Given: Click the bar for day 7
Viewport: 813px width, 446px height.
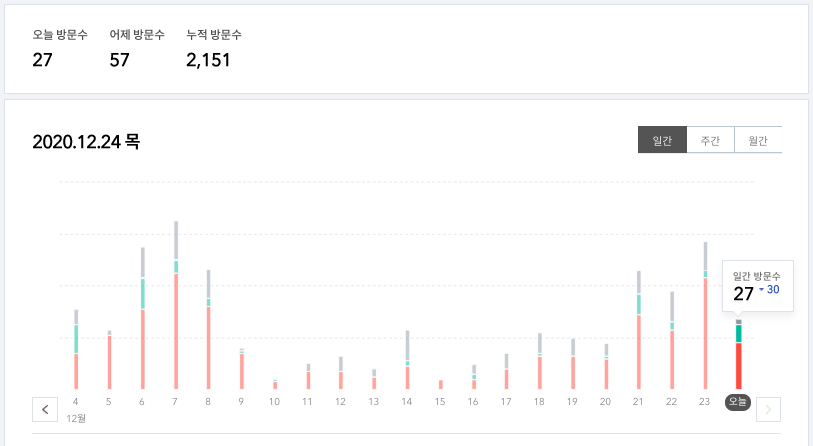Looking at the screenshot, I should click(x=176, y=305).
